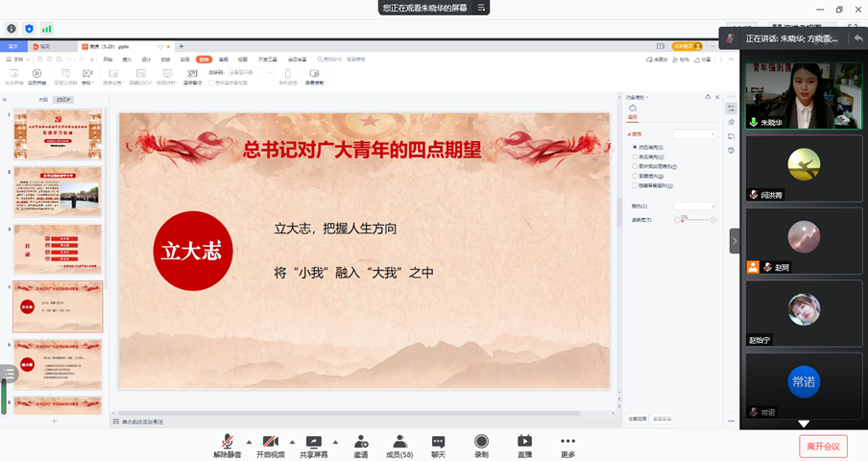
Task: Select the solid fill radio option
Action: [635, 147]
